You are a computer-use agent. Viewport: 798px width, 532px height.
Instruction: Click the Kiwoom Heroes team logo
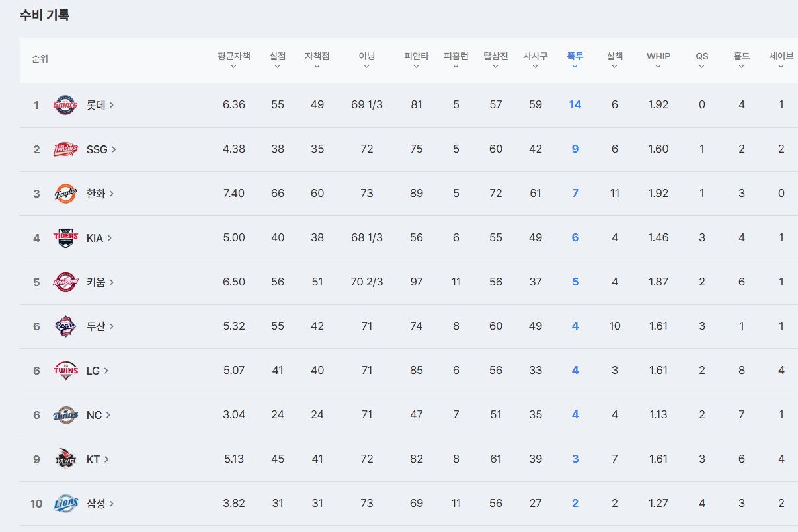[x=65, y=282]
